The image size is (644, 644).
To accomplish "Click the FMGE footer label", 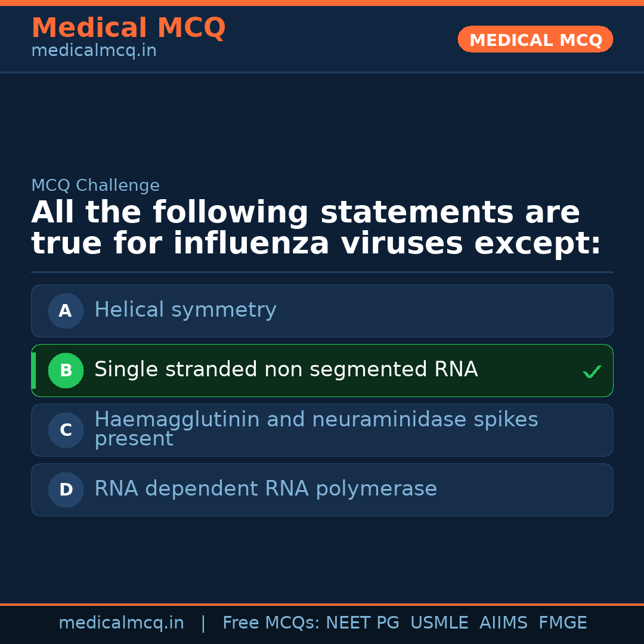I will point(562,623).
